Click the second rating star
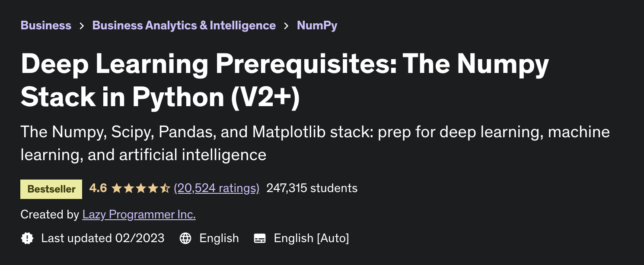Viewport: 644px width, 265px height. (x=129, y=188)
